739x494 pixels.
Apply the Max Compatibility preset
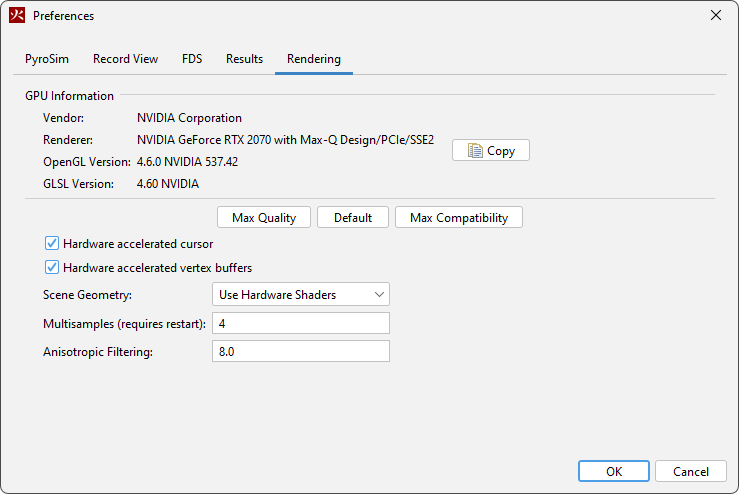(x=459, y=218)
